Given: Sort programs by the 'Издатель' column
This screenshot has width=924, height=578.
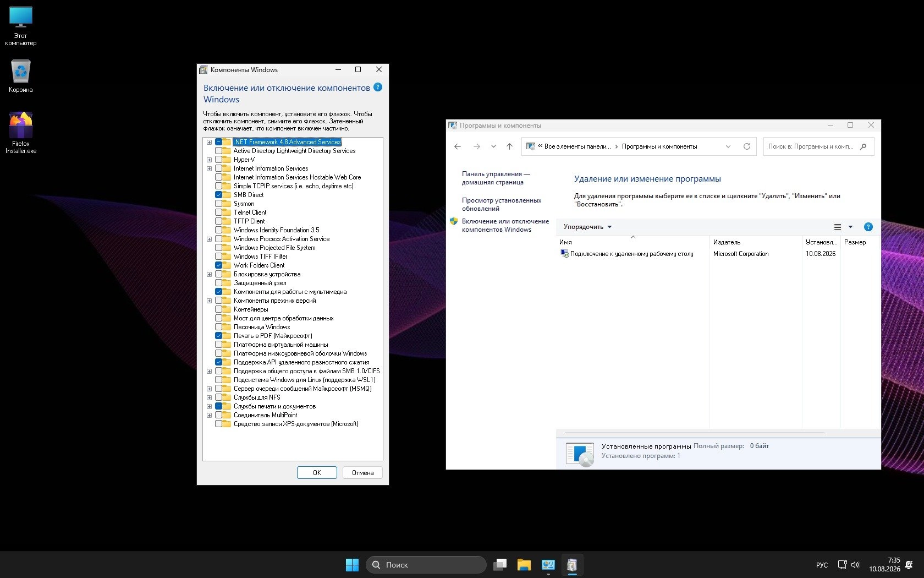Looking at the screenshot, I should point(756,242).
